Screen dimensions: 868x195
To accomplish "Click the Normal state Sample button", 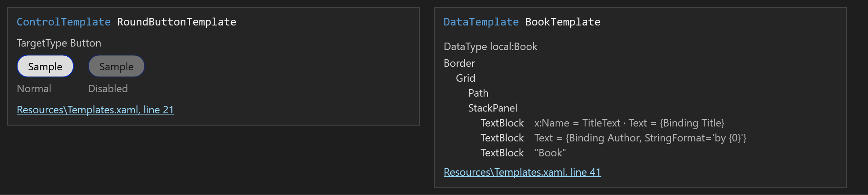I will pos(45,66).
